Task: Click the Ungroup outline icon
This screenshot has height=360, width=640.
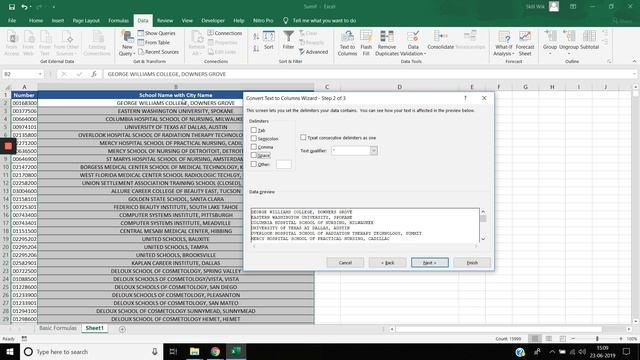Action: click(x=569, y=40)
